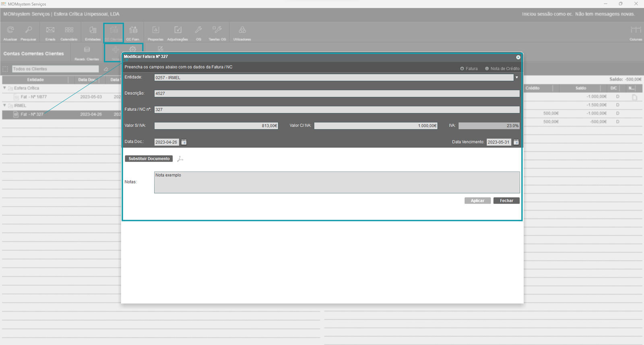Collapse the Esfera Crítica tree node
Screen dimensions: 644x345
(5, 88)
